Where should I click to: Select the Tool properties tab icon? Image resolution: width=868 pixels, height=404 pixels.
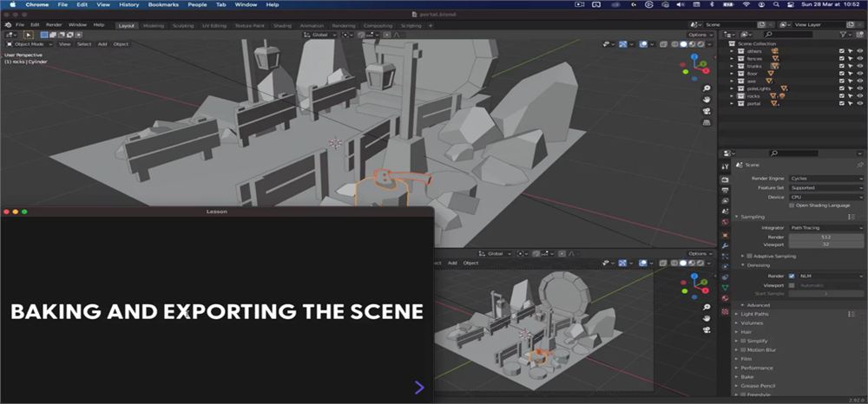tap(725, 166)
